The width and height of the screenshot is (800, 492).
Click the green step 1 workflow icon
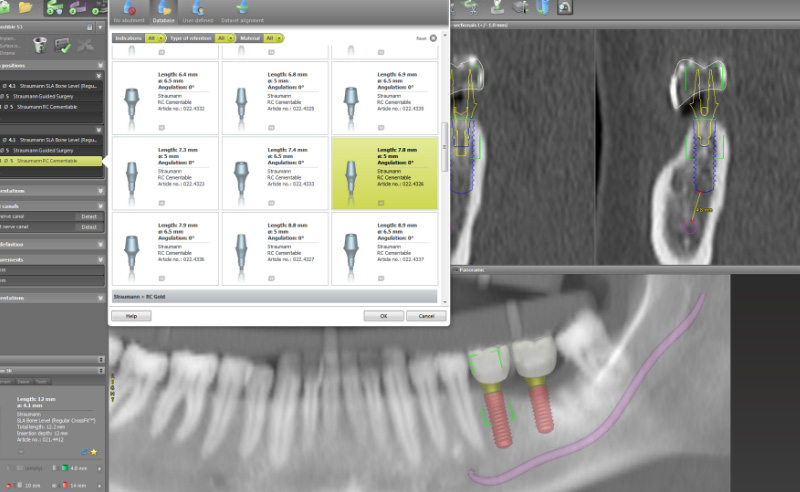pyautogui.click(x=55, y=8)
